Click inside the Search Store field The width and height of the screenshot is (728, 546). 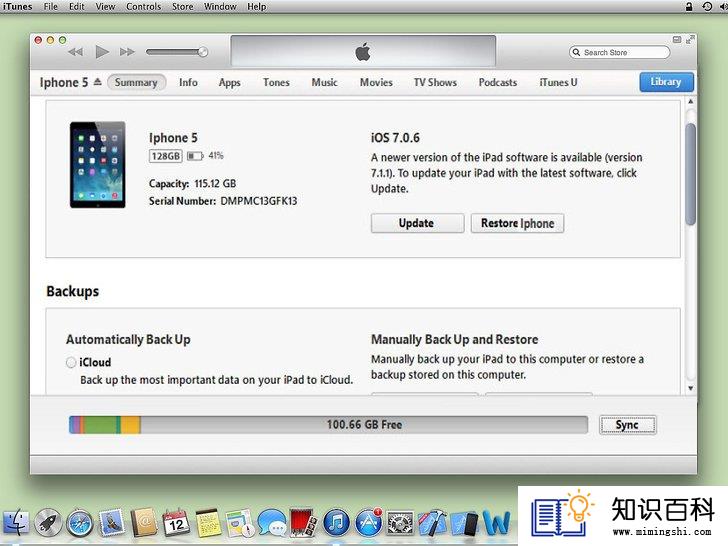[x=619, y=52]
